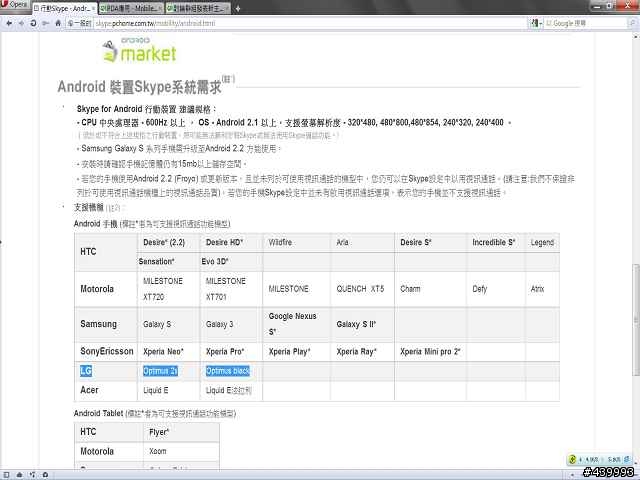Open a new tab with plus button

point(238,8)
